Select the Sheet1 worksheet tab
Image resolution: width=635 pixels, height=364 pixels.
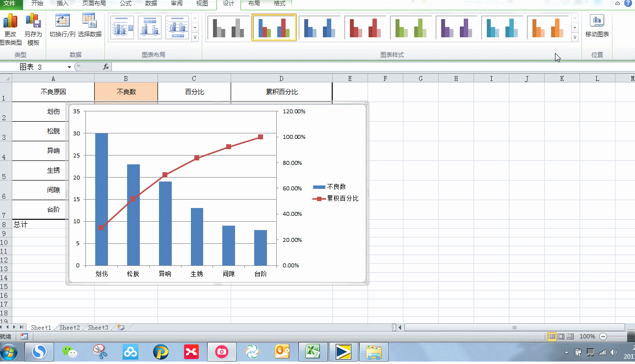point(41,327)
